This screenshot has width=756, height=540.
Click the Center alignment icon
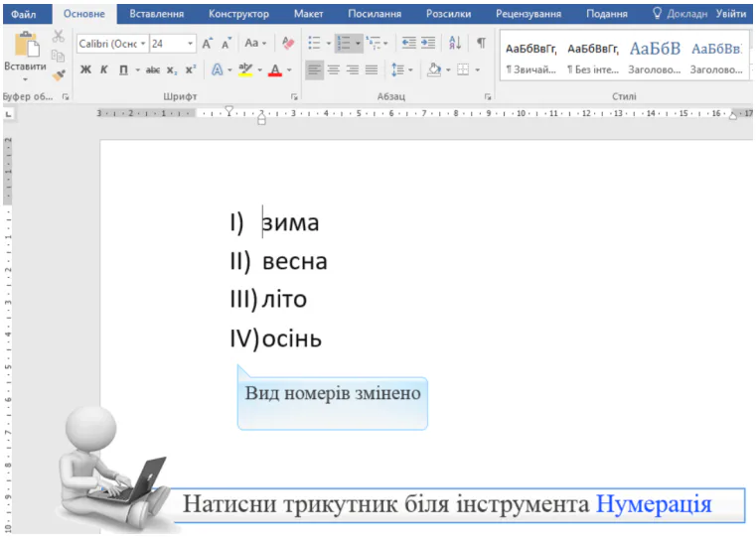point(333,70)
